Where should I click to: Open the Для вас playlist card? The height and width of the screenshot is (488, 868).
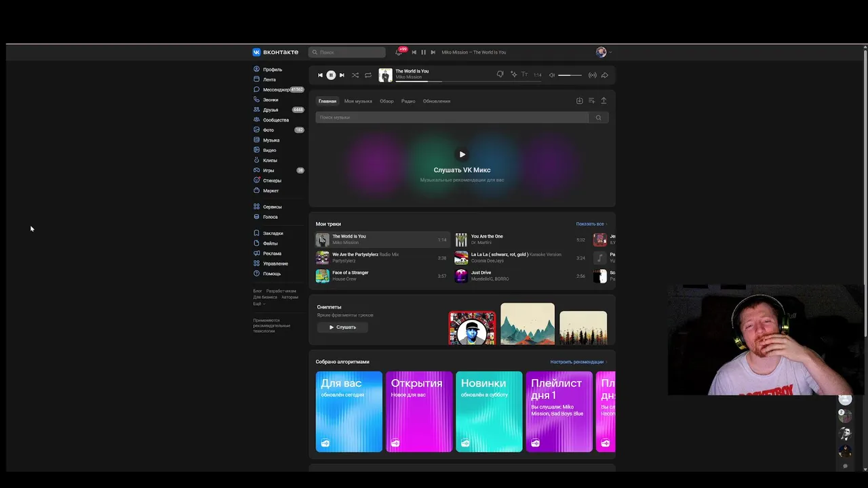point(349,411)
